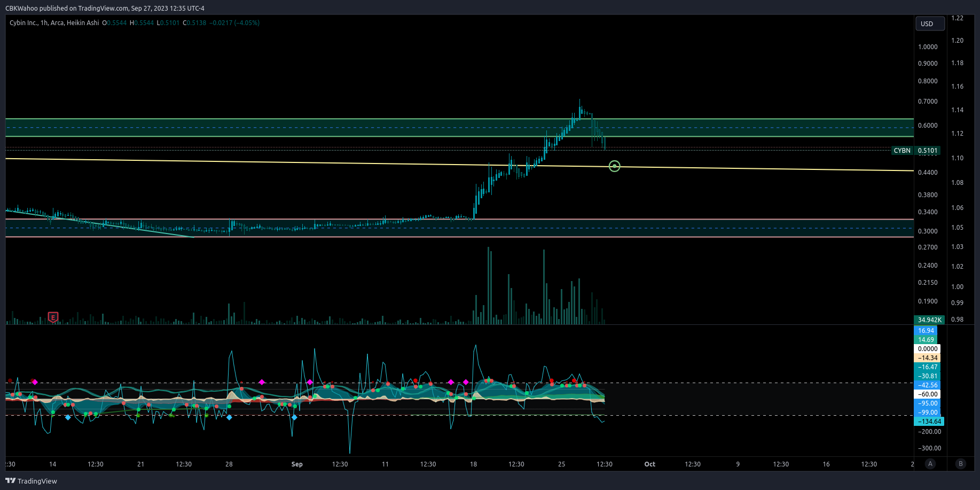The height and width of the screenshot is (490, 980).
Task: Click the 0.1900 price axis label
Action: 928,301
